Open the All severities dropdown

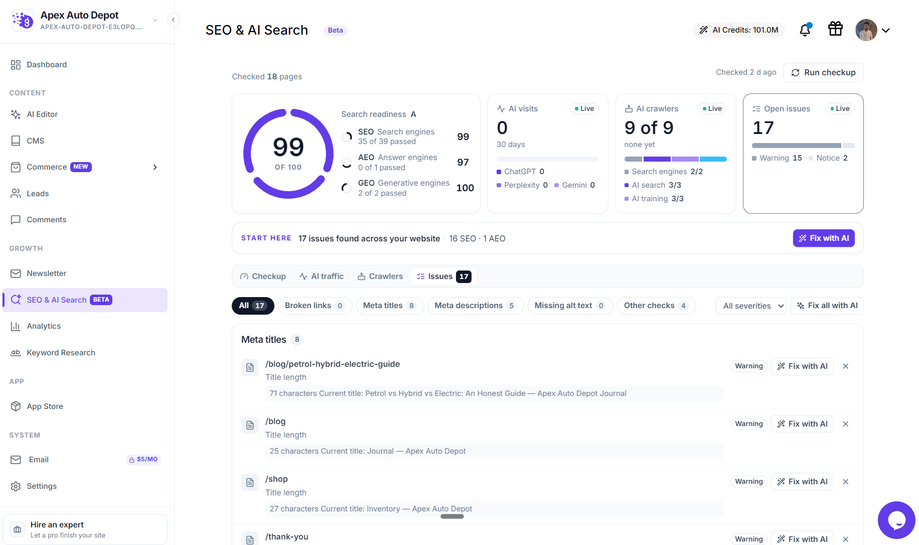tap(753, 306)
